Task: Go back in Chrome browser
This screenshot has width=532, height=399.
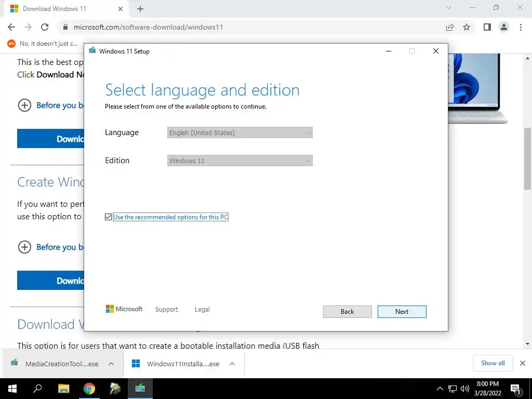Action: tap(11, 27)
